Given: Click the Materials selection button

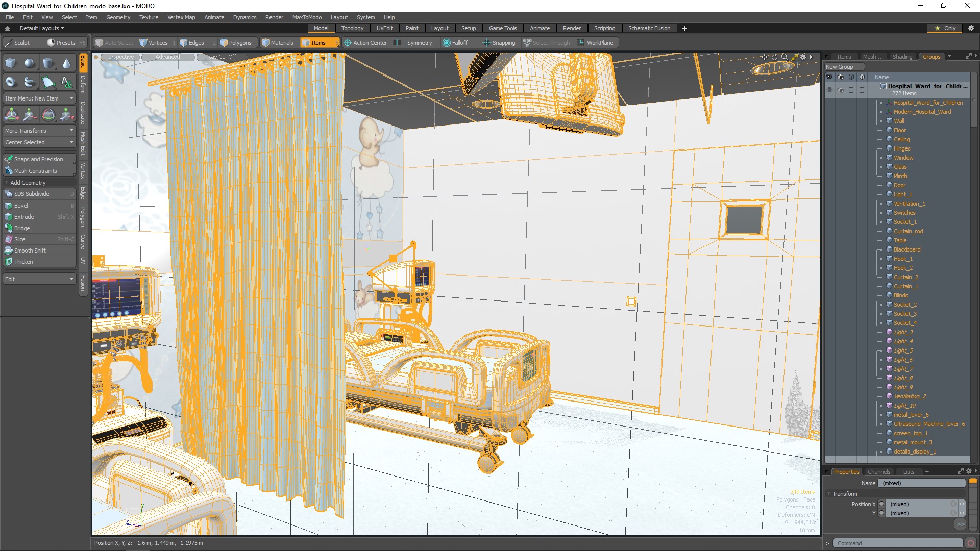Looking at the screenshot, I should click(278, 43).
